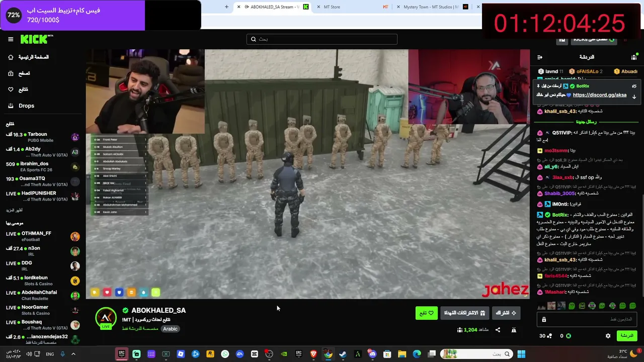644x362 pixels.
Task: Open Bouqhaq recommended channel
Action: click(x=42, y=325)
